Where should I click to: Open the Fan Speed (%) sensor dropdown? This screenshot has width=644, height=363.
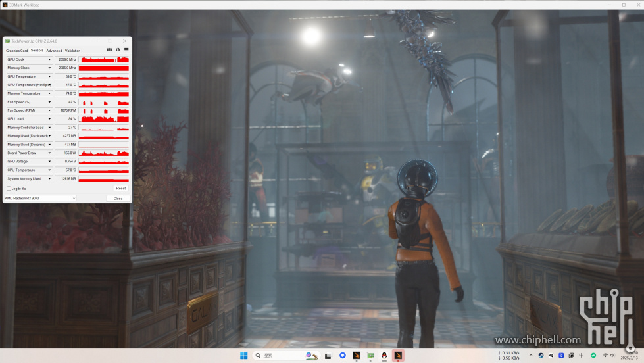click(x=50, y=102)
